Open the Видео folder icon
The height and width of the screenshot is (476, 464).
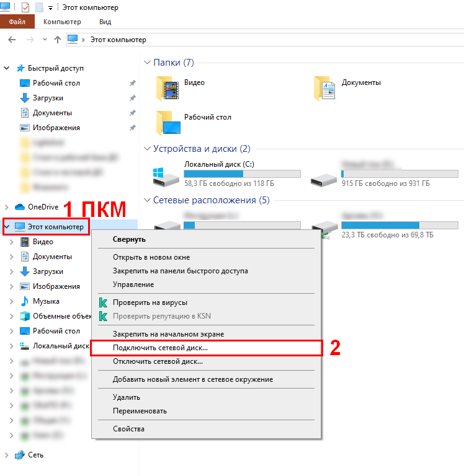pos(168,89)
